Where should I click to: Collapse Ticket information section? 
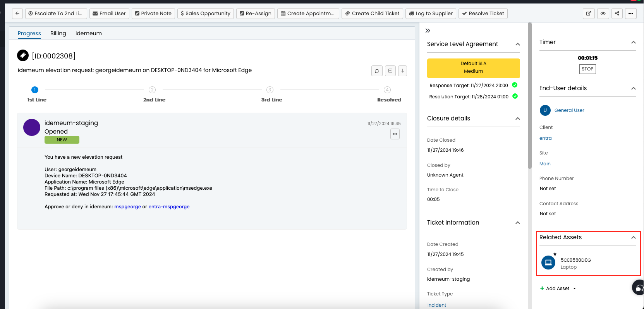[518, 223]
